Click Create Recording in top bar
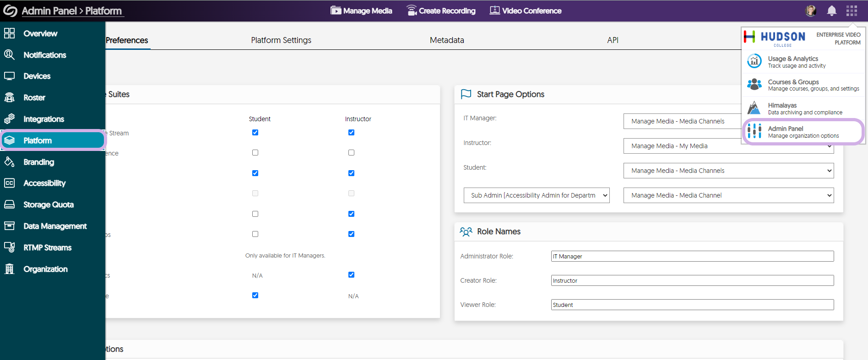The width and height of the screenshot is (868, 360). [x=441, y=11]
